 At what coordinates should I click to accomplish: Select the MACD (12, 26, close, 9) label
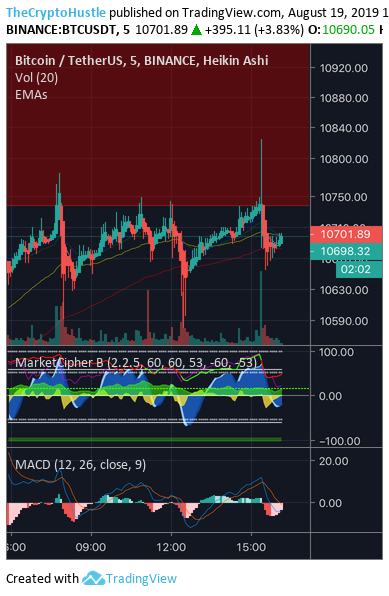pos(80,464)
